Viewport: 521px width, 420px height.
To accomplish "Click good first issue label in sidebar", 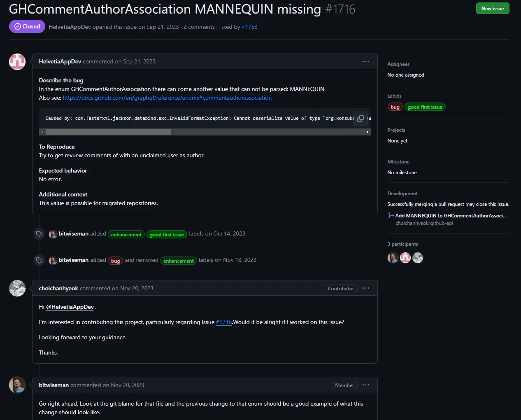I will (x=425, y=107).
